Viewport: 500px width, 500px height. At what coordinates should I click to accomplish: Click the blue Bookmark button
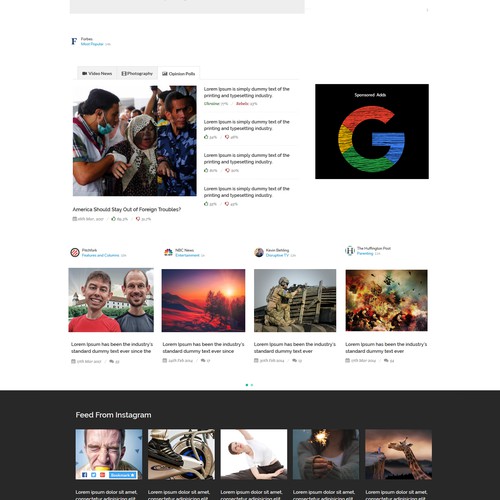tap(122, 475)
